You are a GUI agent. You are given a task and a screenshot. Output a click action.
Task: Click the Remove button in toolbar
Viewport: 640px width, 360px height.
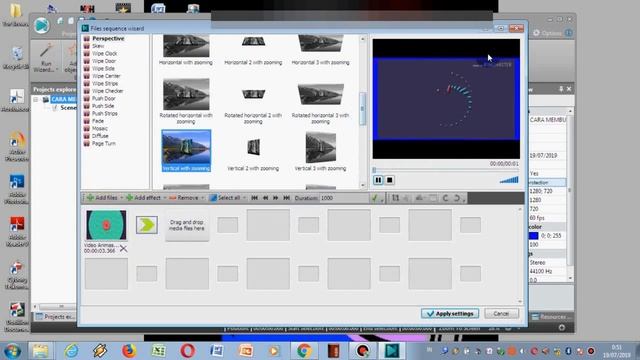pos(184,198)
